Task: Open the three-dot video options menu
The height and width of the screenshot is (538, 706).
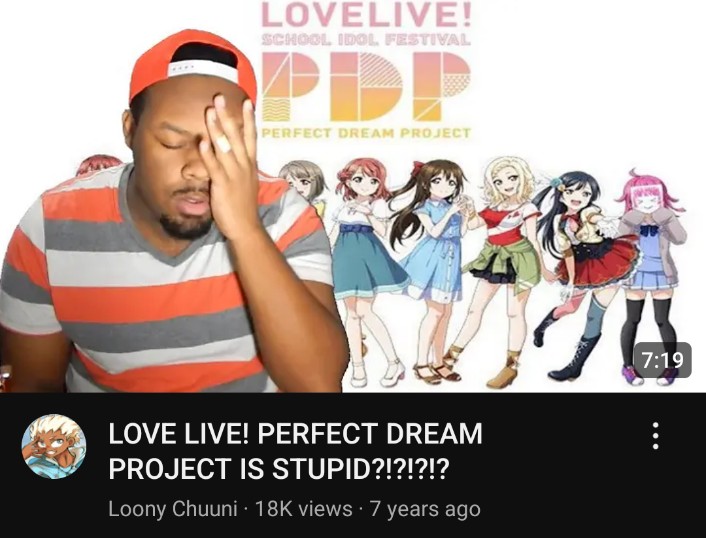Action: (x=656, y=436)
